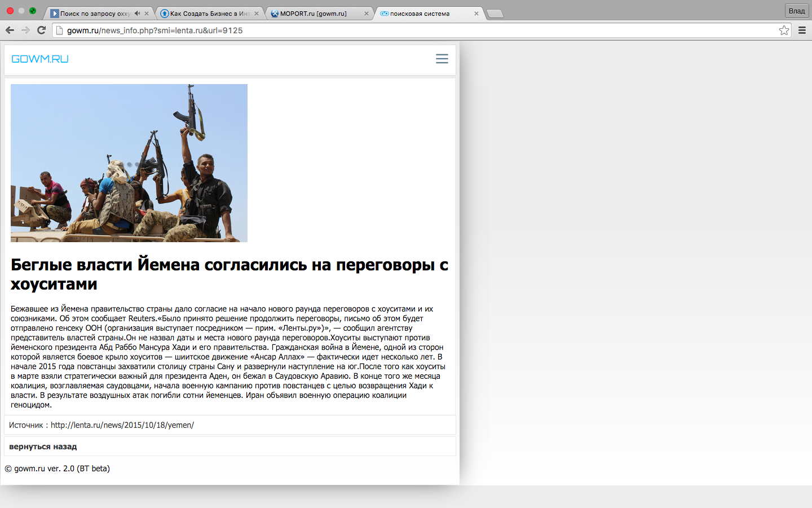Switch to the 'Поиск по запросу' tab
Viewport: 812px width, 508px height.
pyautogui.click(x=99, y=14)
